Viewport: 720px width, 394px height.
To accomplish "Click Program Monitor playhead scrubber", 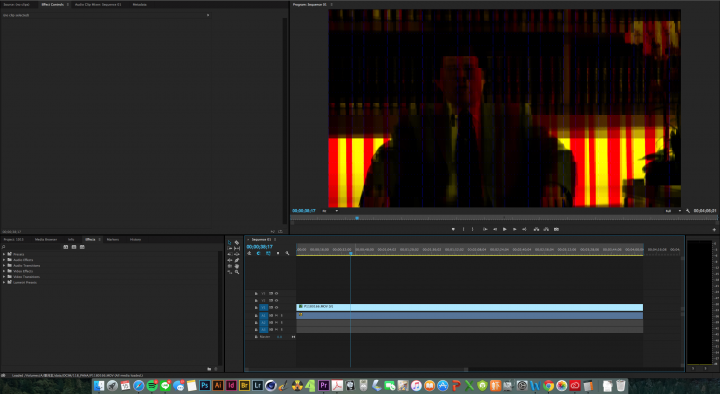I will coord(357,218).
